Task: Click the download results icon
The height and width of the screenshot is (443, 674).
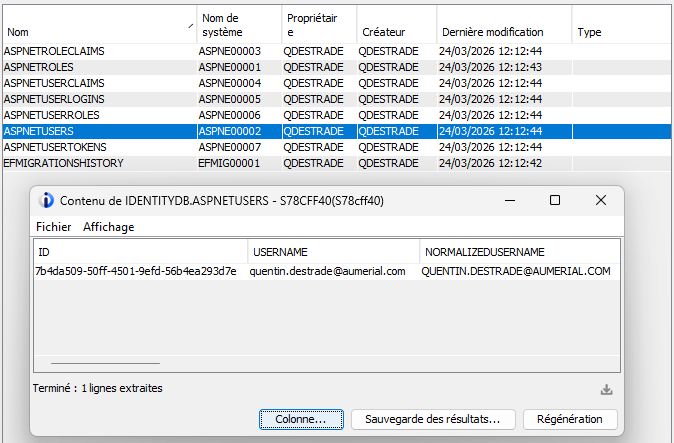Action: click(x=607, y=390)
